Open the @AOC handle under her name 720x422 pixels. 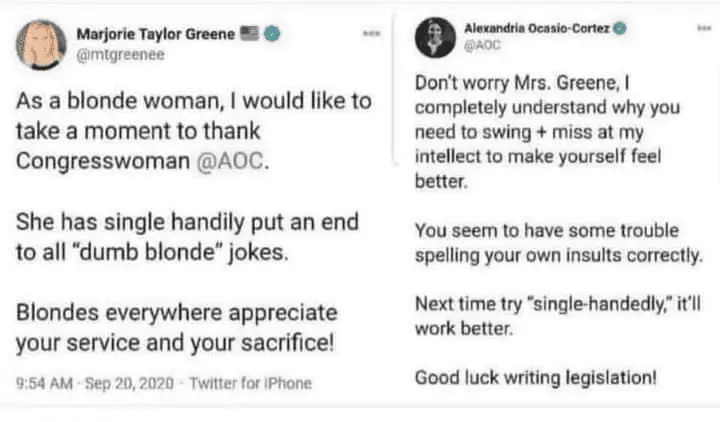[481, 45]
